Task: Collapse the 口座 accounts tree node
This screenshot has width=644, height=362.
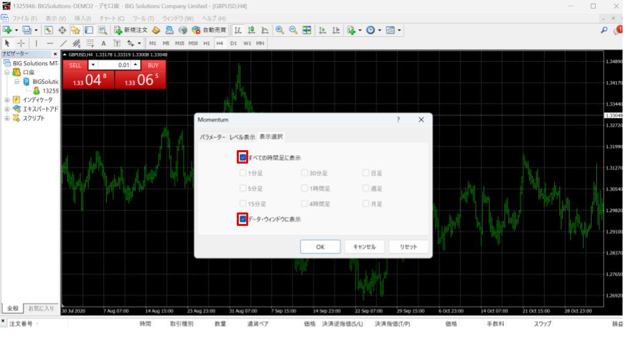Action: click(x=6, y=72)
